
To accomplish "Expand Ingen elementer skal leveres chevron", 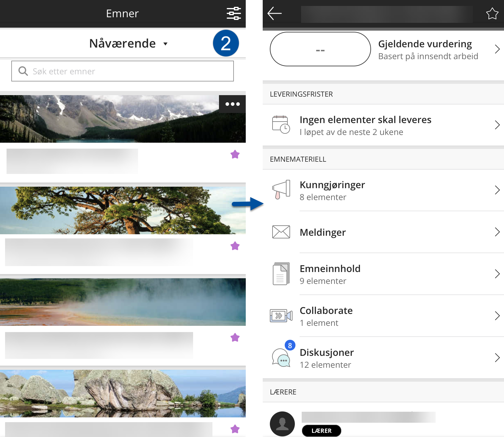I will 497,125.
